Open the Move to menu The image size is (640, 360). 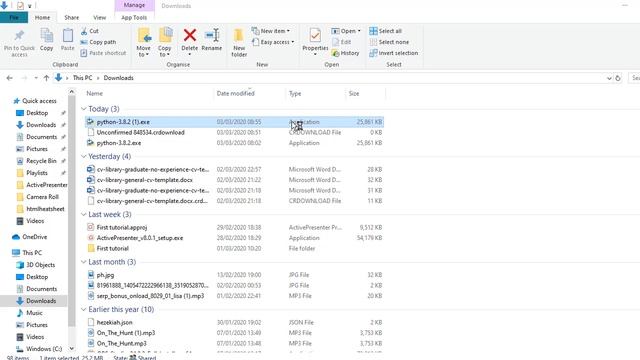tap(144, 42)
